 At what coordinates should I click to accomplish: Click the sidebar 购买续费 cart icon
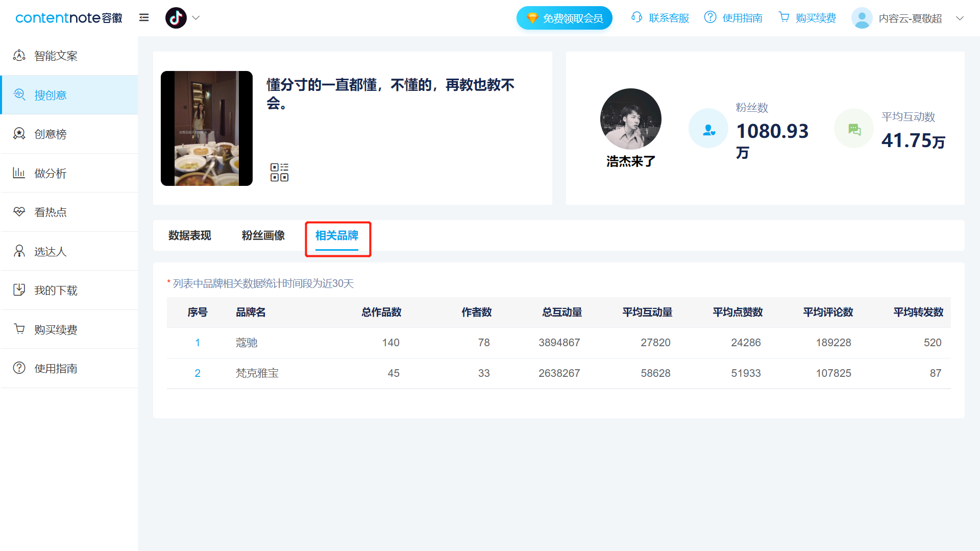[19, 329]
